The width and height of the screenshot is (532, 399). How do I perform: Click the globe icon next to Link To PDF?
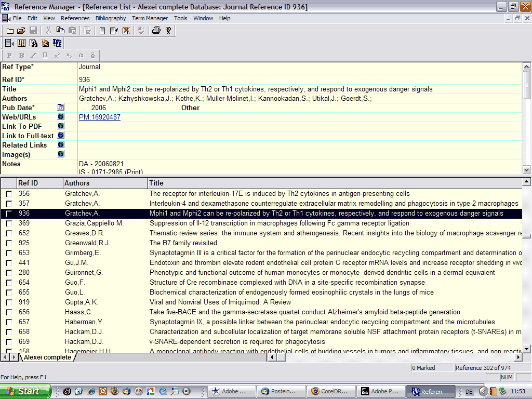(61, 126)
